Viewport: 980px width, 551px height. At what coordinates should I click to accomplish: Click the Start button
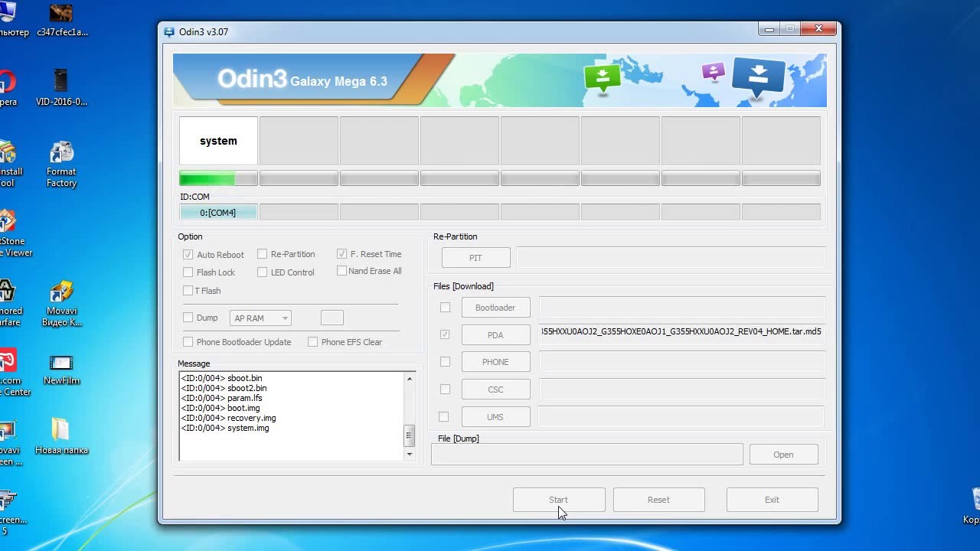tap(558, 500)
